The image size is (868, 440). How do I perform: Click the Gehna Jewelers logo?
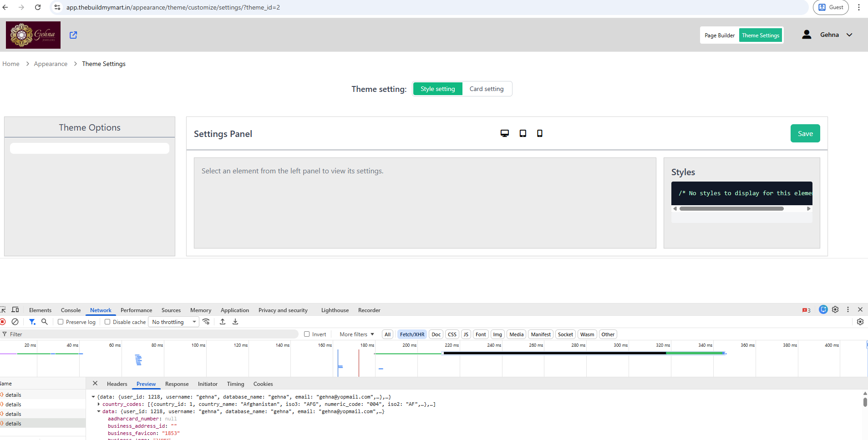(33, 35)
